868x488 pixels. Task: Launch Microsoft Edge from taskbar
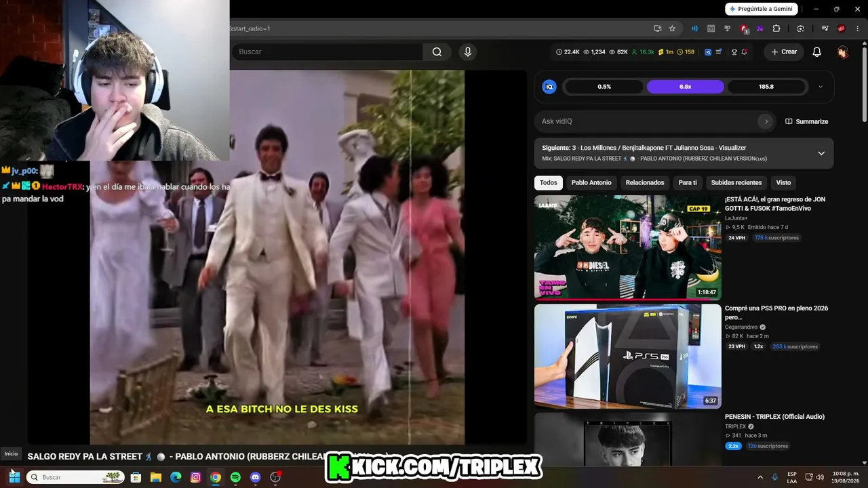coord(176,477)
